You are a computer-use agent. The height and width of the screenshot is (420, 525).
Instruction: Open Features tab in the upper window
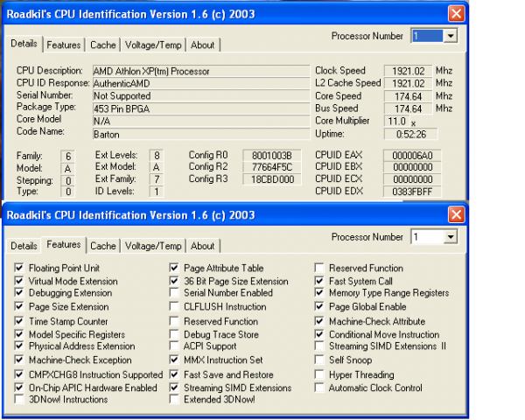point(64,45)
